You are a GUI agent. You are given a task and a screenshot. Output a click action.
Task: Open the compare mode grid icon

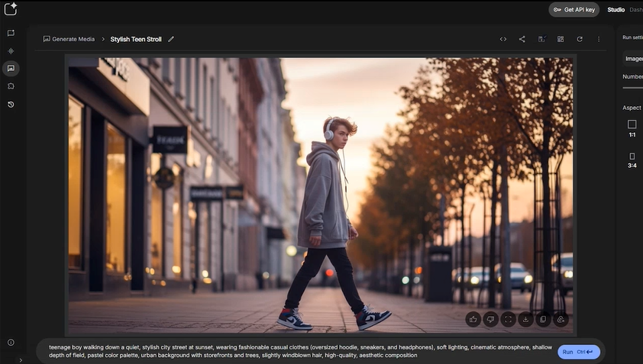click(x=561, y=40)
